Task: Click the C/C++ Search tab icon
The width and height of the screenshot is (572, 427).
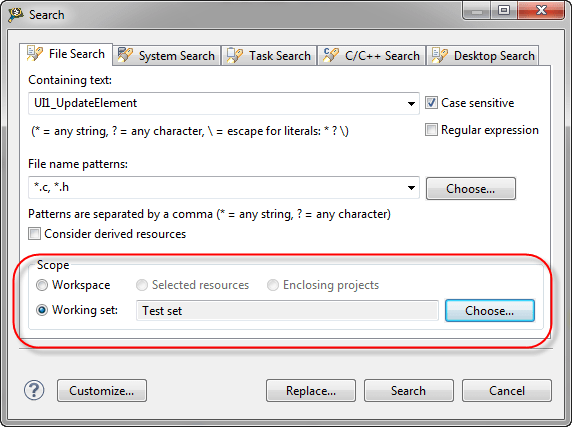Action: 331,55
